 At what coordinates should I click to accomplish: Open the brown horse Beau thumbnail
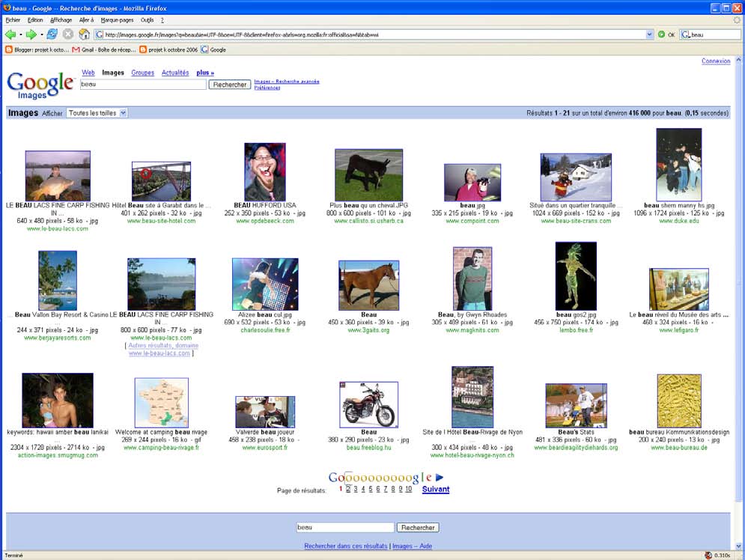(x=368, y=285)
